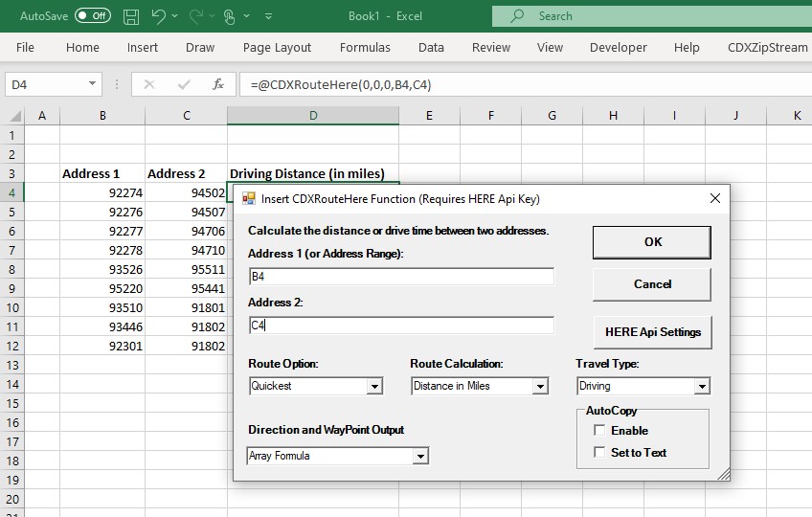Click the formula bar expand dots handle

[x=117, y=84]
